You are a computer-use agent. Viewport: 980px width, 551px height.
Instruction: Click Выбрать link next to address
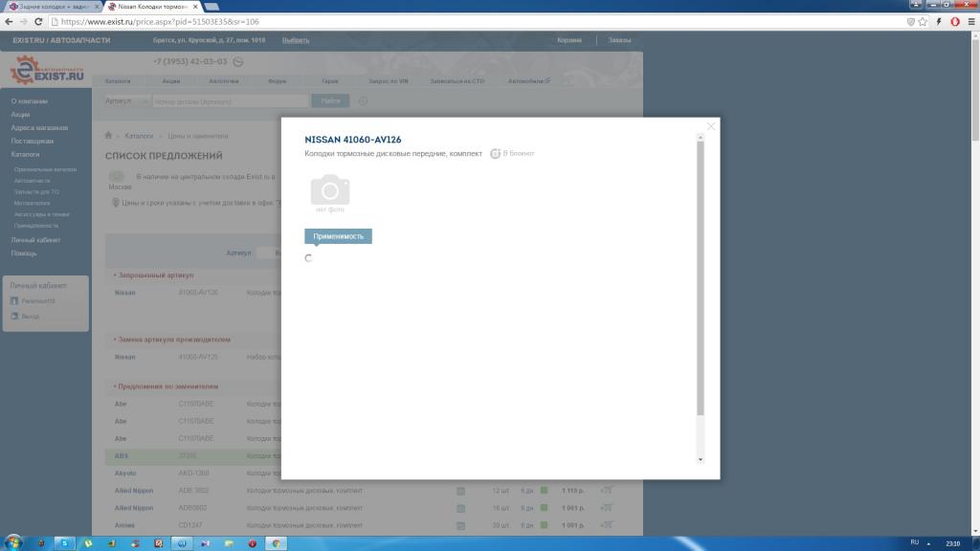[x=296, y=40]
